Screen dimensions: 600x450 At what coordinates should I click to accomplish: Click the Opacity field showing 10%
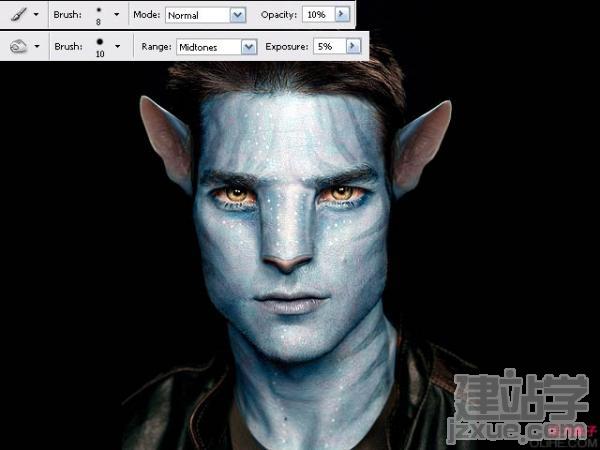point(318,15)
